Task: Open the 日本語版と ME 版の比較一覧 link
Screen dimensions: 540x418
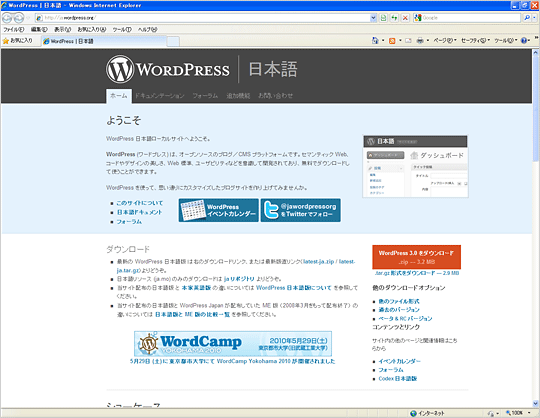Action: coord(192,314)
